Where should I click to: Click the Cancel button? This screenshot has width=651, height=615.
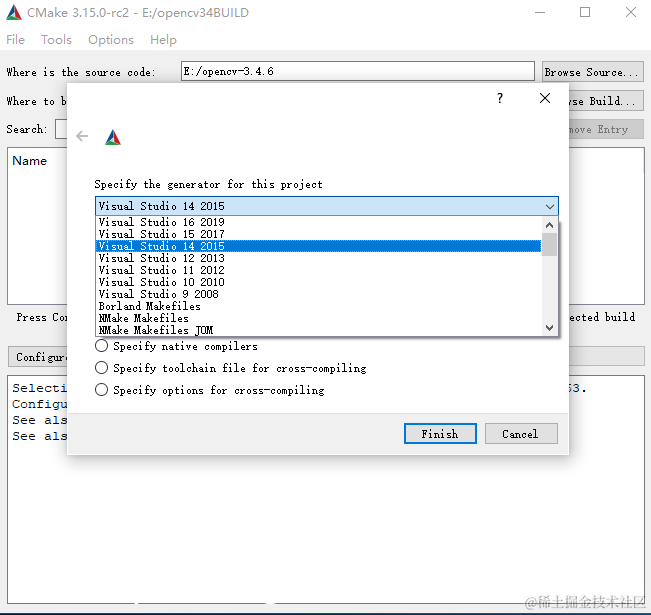(x=521, y=434)
